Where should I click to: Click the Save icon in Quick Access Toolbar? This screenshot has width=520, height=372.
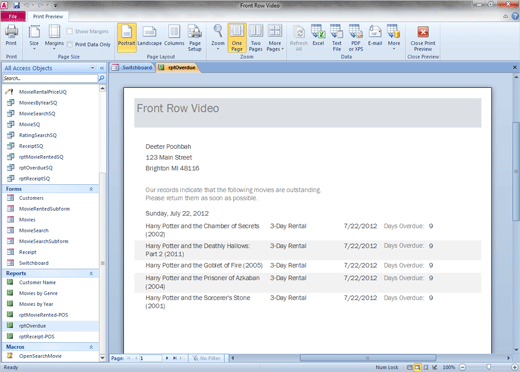click(x=17, y=5)
